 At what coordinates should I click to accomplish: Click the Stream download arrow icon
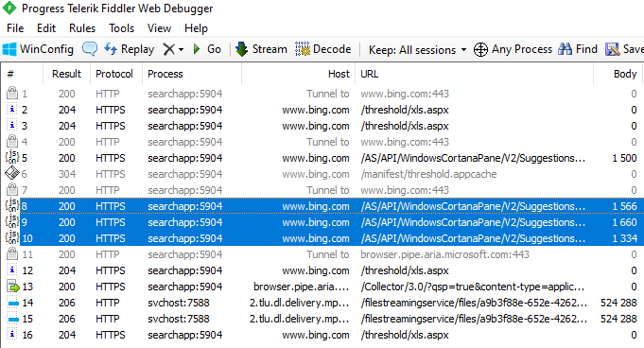click(241, 49)
